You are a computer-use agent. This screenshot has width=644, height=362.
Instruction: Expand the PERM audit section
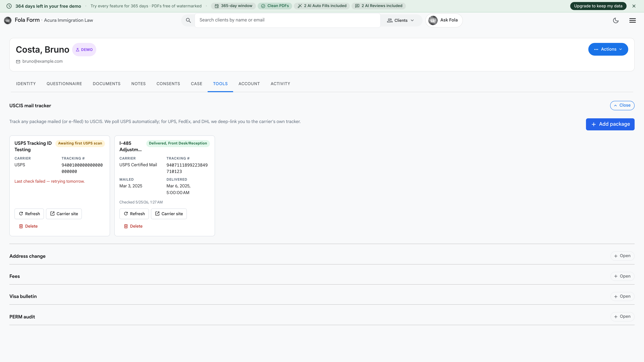click(x=622, y=317)
